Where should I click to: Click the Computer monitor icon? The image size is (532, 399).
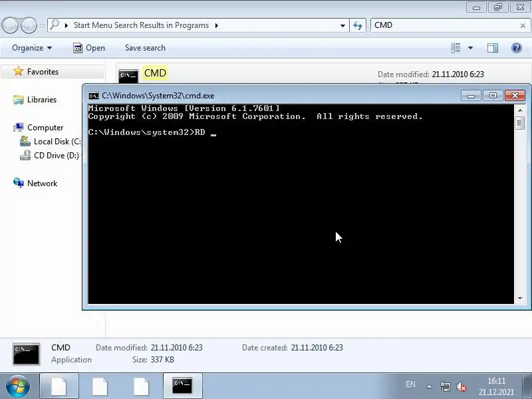pyautogui.click(x=19, y=127)
